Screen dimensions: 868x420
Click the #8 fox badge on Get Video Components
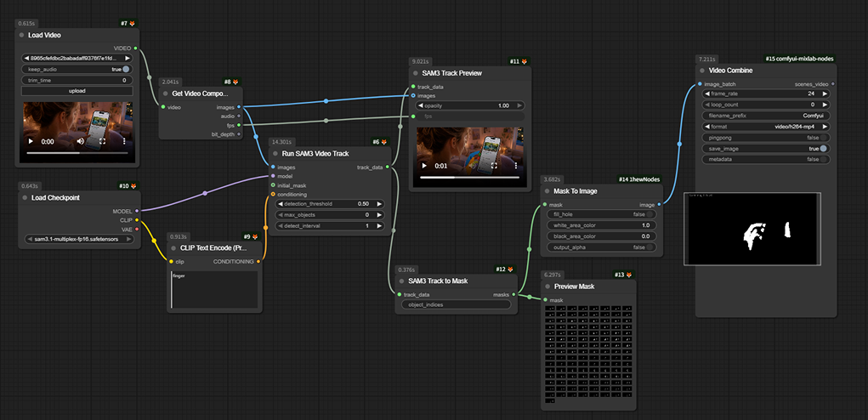[231, 82]
